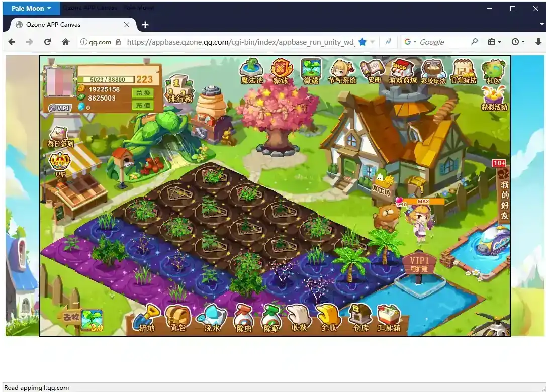Image resolution: width=546 pixels, height=392 pixels.
Task: Open the 家族 family icon
Action: pyautogui.click(x=281, y=71)
